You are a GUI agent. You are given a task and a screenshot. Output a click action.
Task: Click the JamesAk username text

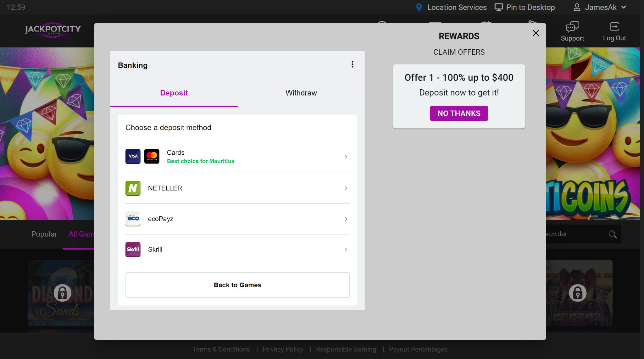[601, 7]
